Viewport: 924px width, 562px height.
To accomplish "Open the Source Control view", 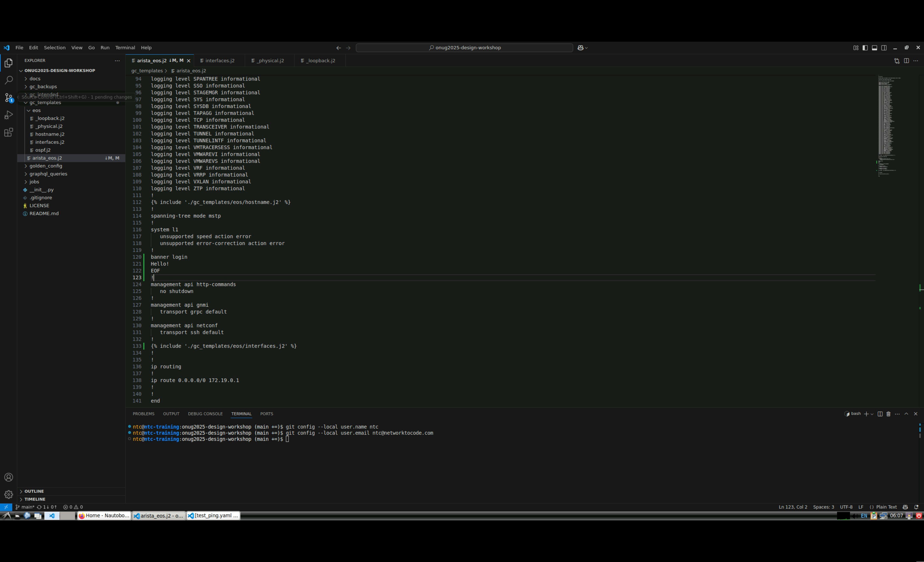I will click(x=9, y=97).
